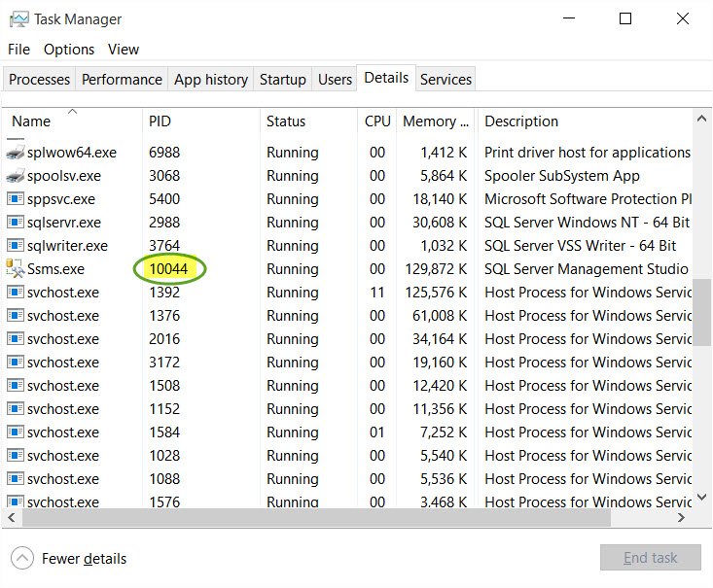The height and width of the screenshot is (588, 713).
Task: Click 'SQL Server VSS Writer - 64 Bit' description
Action: 580,246
